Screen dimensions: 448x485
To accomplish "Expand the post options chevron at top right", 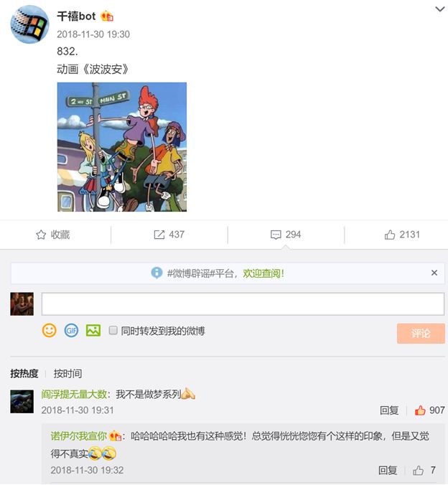I will 440,9.
